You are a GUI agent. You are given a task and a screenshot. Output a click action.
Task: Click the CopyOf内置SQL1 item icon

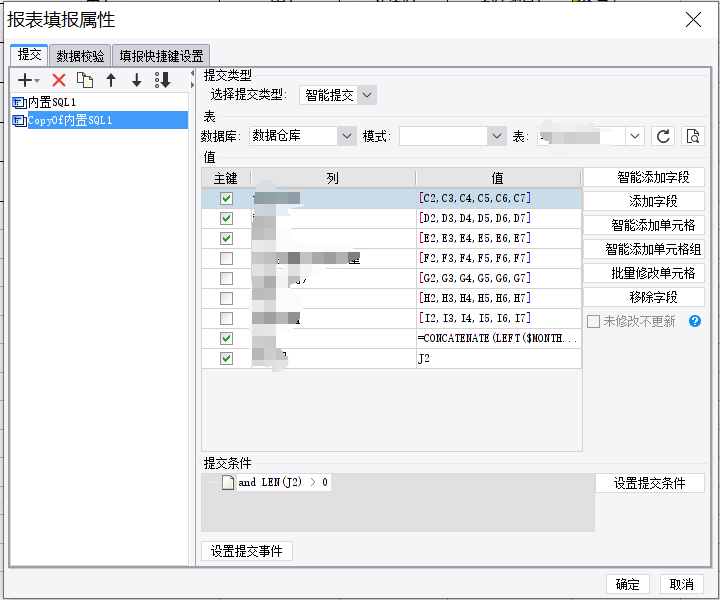[x=19, y=121]
